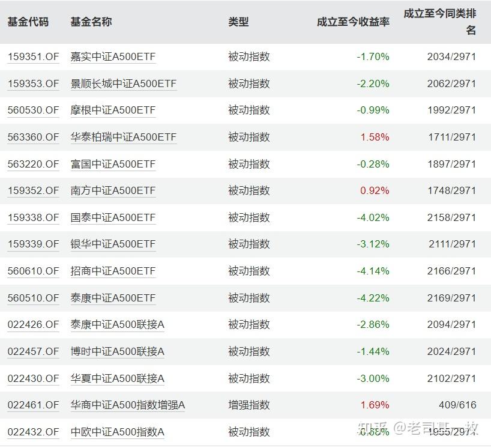
Task: Click the 基金代码 column header
Action: (x=29, y=21)
